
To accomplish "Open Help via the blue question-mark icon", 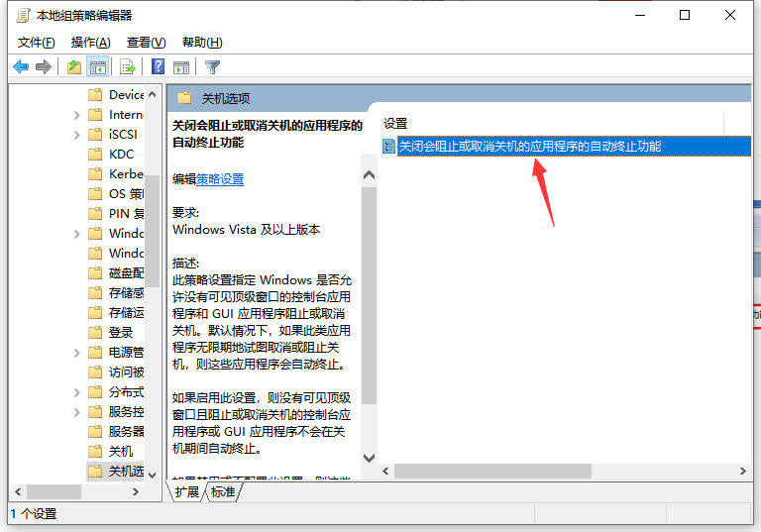I will [x=158, y=67].
